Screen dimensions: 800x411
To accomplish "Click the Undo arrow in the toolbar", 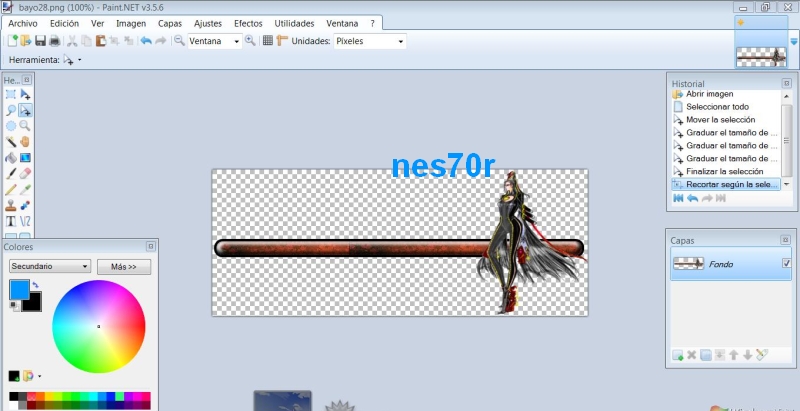I will 146,41.
